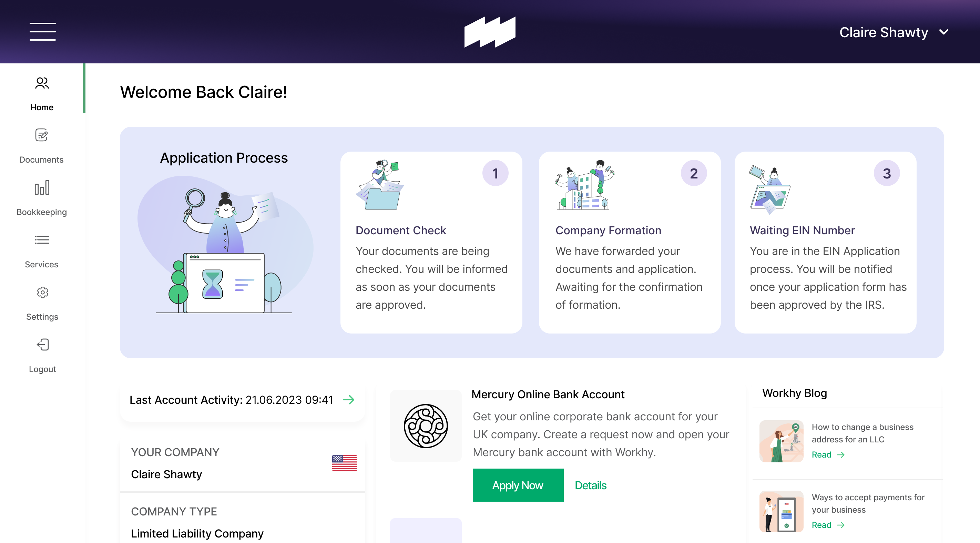Open the business address blog thumbnail
980x543 pixels.
coord(782,441)
